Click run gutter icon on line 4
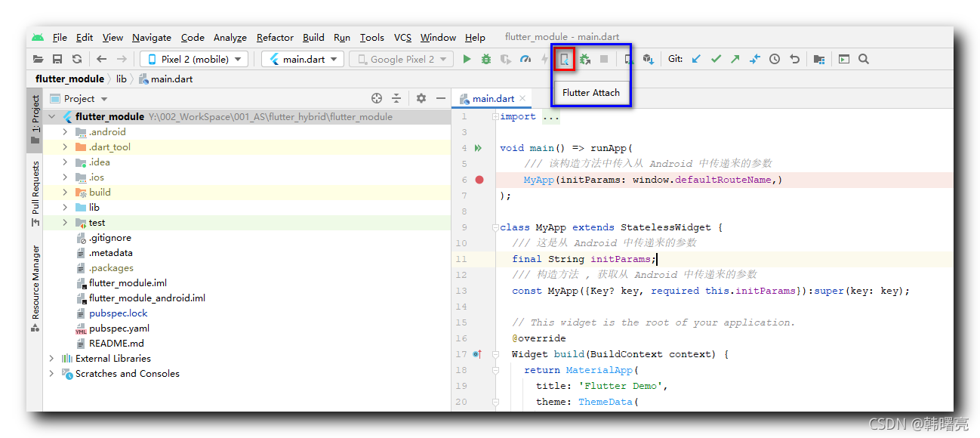 (x=478, y=148)
